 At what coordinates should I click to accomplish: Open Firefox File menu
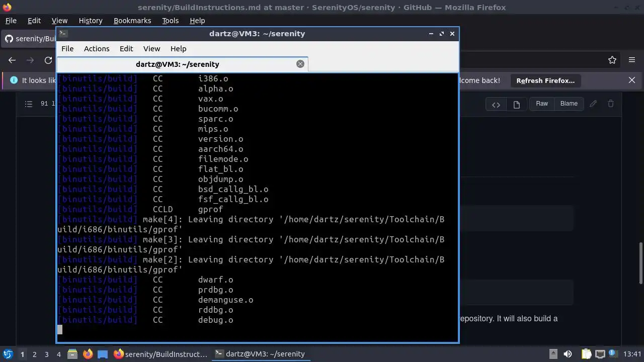(11, 21)
